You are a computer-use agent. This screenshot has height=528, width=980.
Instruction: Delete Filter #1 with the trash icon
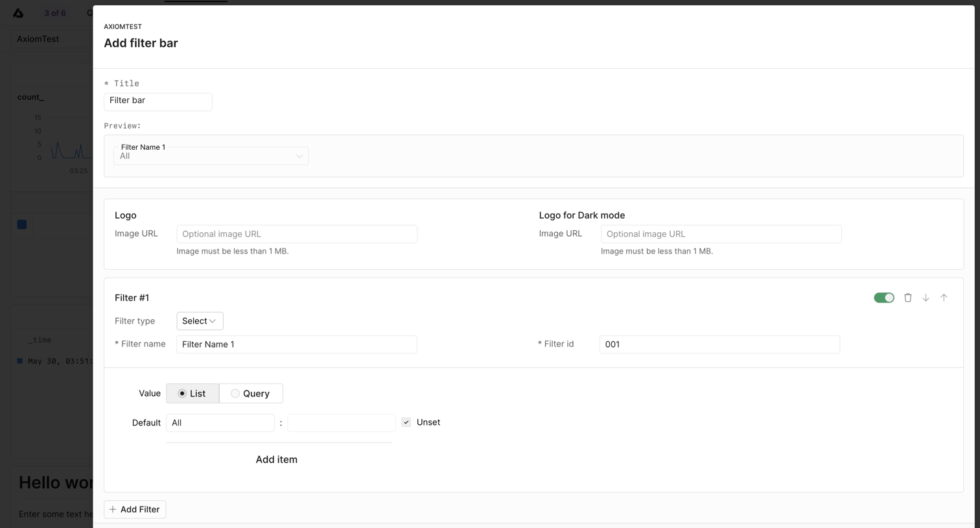907,298
